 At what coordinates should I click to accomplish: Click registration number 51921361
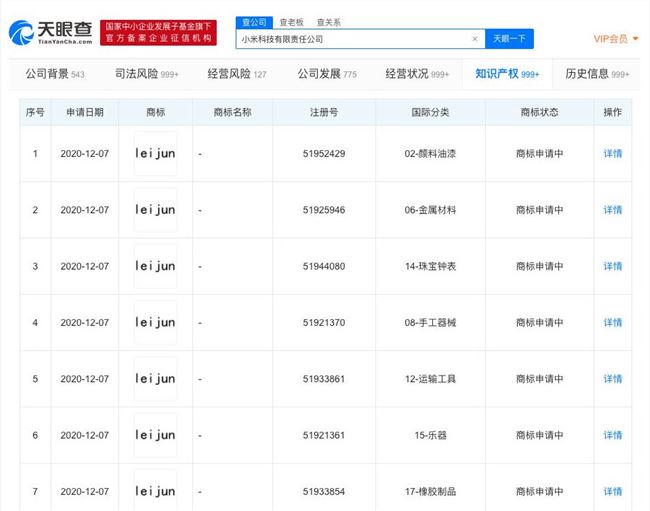click(324, 435)
